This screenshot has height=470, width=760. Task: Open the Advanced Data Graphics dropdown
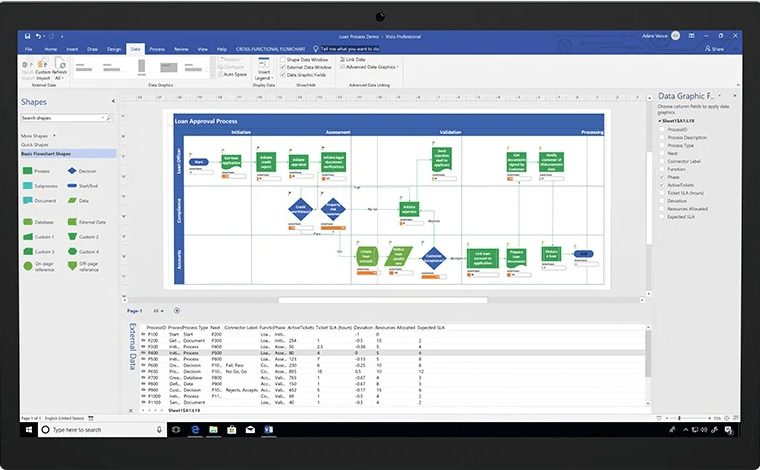[397, 67]
